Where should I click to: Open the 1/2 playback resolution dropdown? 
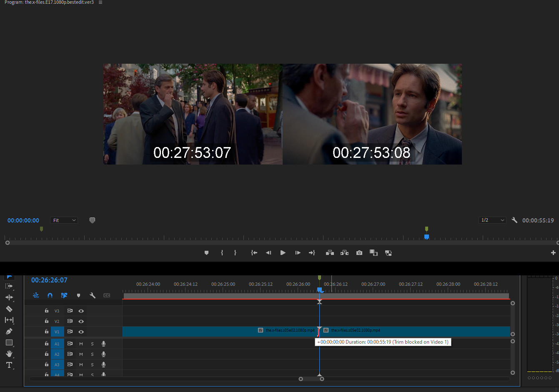492,220
